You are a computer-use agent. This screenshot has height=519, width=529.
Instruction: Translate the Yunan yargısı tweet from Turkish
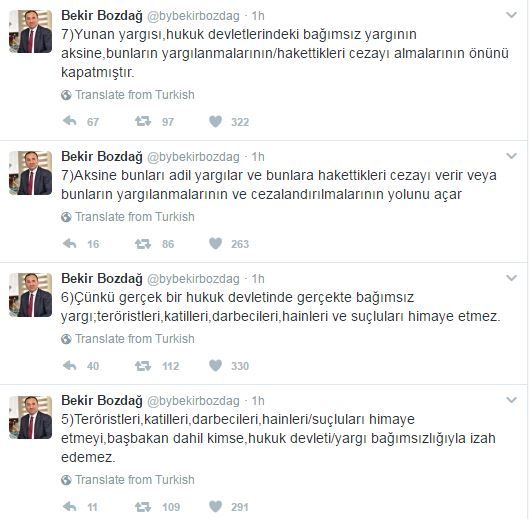click(x=128, y=95)
